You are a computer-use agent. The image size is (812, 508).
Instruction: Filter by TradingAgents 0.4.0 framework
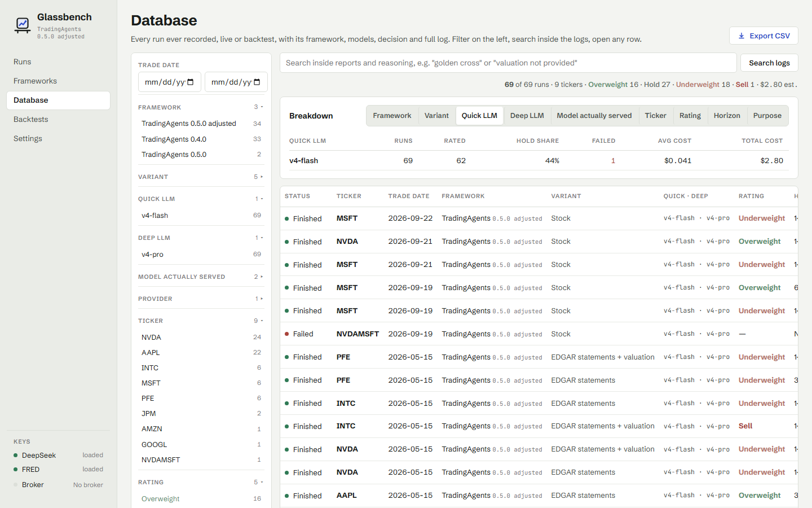(201, 139)
